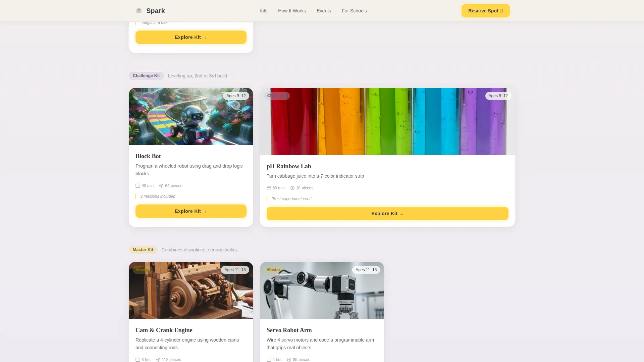Click the pieces icon beside 64 pieces
This screenshot has width=644, height=362.
pos(161,186)
